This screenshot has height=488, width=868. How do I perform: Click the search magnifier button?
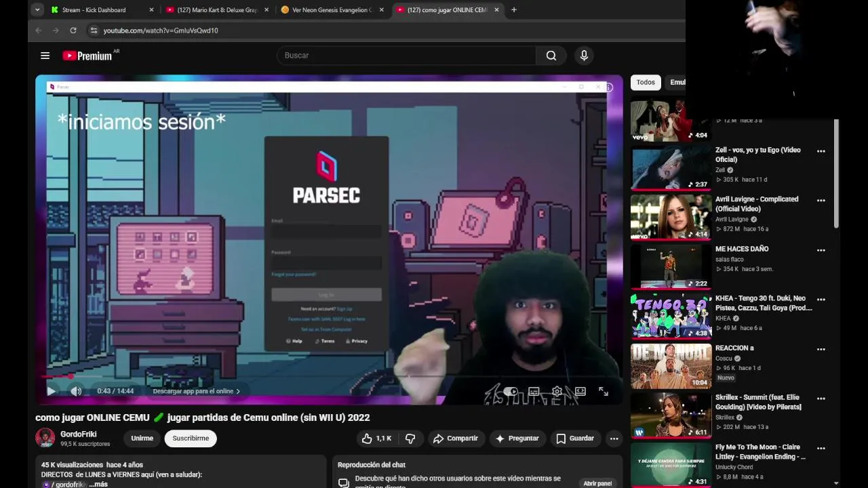(551, 56)
